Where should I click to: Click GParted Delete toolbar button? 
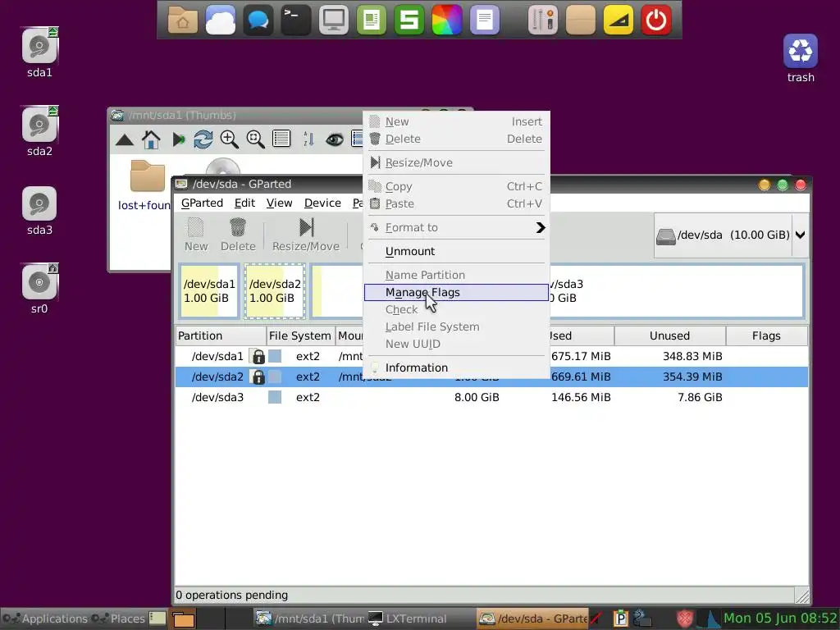[238, 235]
